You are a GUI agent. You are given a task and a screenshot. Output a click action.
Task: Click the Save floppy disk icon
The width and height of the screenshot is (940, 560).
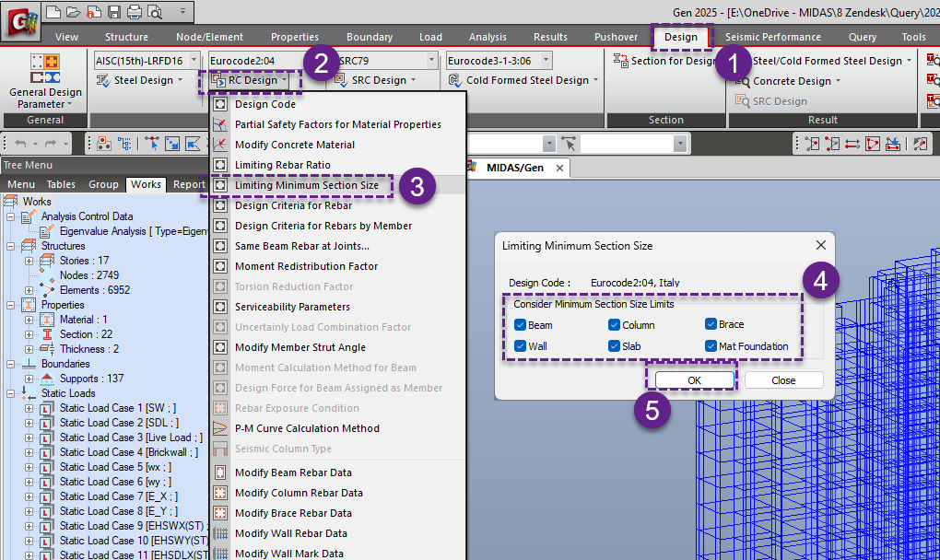(x=114, y=11)
